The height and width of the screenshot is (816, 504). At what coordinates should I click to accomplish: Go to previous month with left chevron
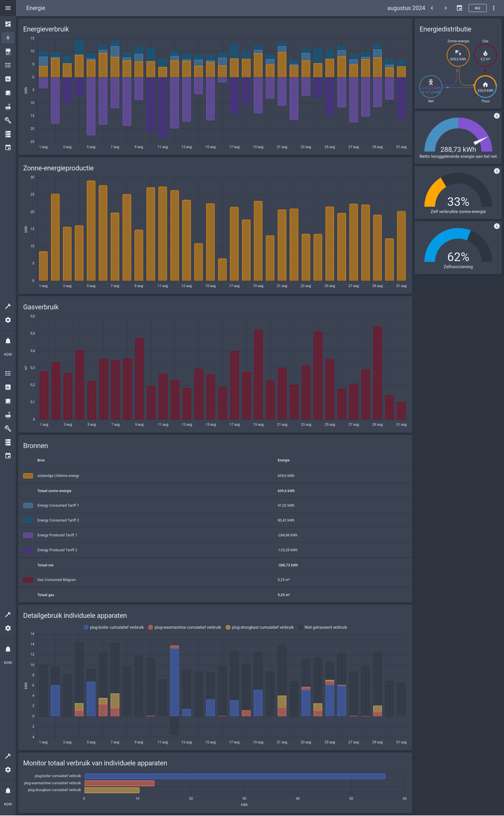pyautogui.click(x=432, y=8)
